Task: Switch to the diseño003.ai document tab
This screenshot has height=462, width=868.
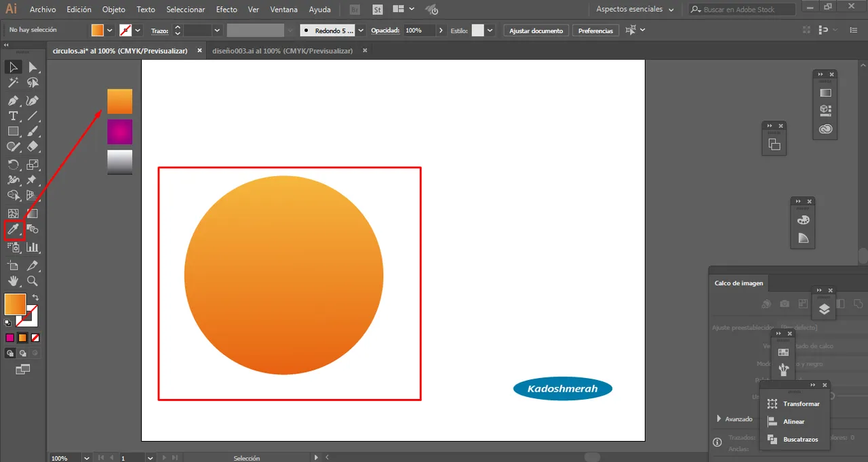Action: [x=282, y=51]
